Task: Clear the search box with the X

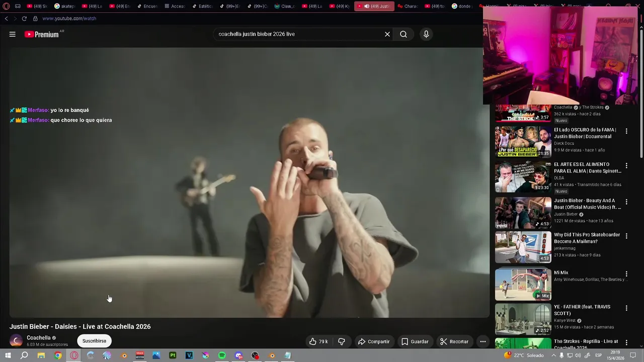Action: (x=387, y=34)
